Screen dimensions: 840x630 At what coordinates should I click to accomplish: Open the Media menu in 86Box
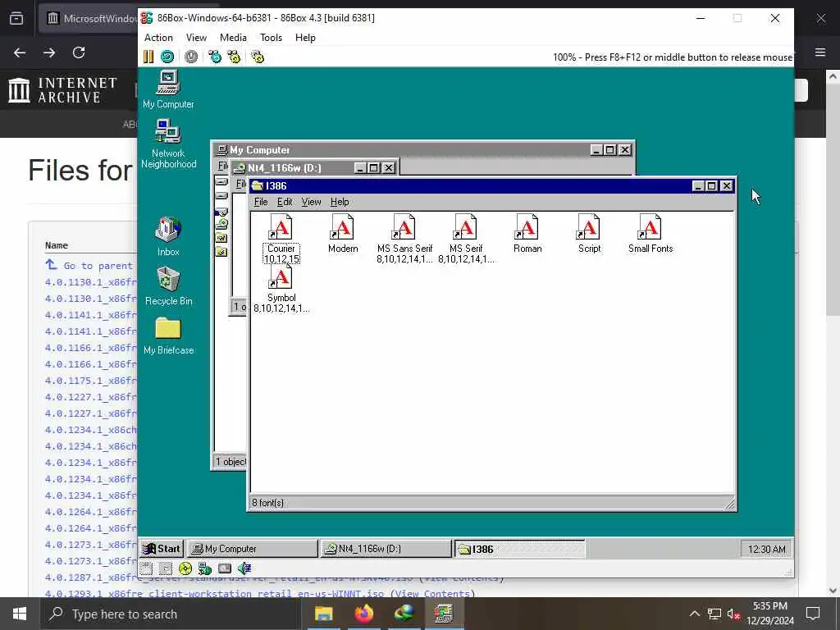233,38
